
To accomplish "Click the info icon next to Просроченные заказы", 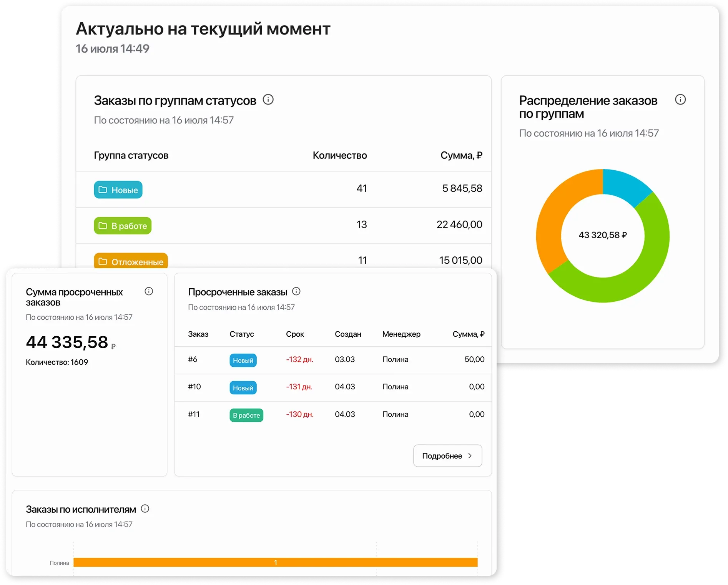I will coord(296,291).
